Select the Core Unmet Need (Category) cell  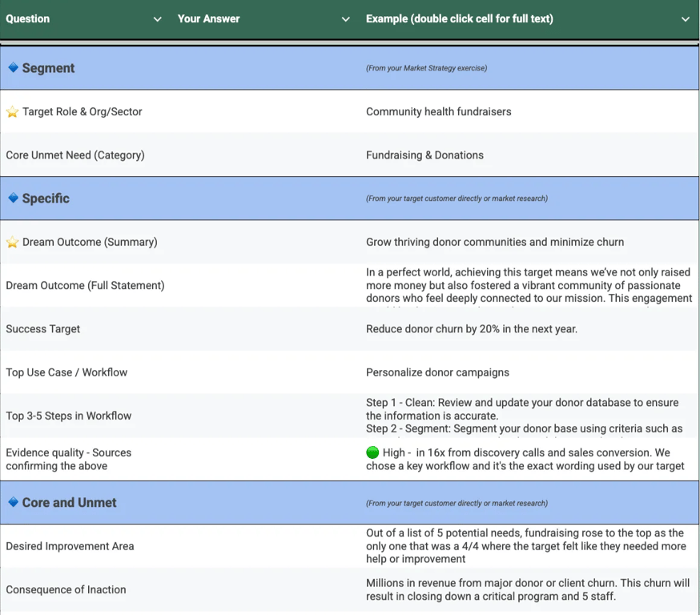coord(75,155)
